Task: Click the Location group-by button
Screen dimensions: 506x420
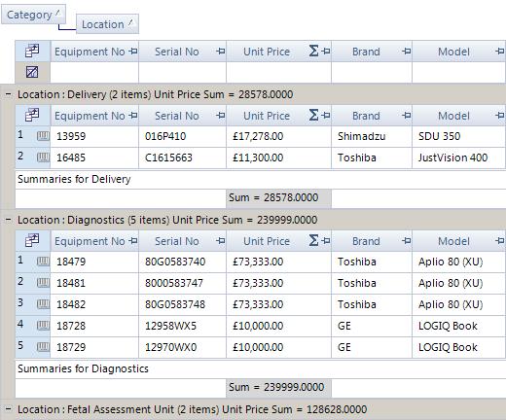Action: pos(107,24)
